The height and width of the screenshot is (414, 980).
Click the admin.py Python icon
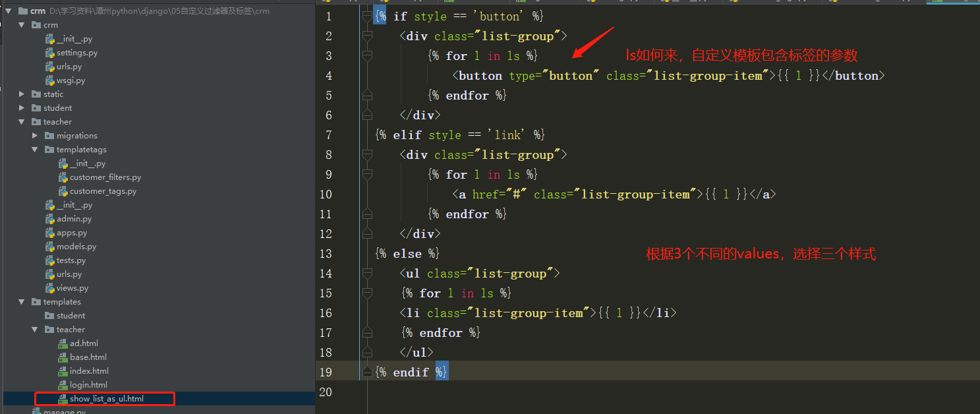click(x=50, y=219)
